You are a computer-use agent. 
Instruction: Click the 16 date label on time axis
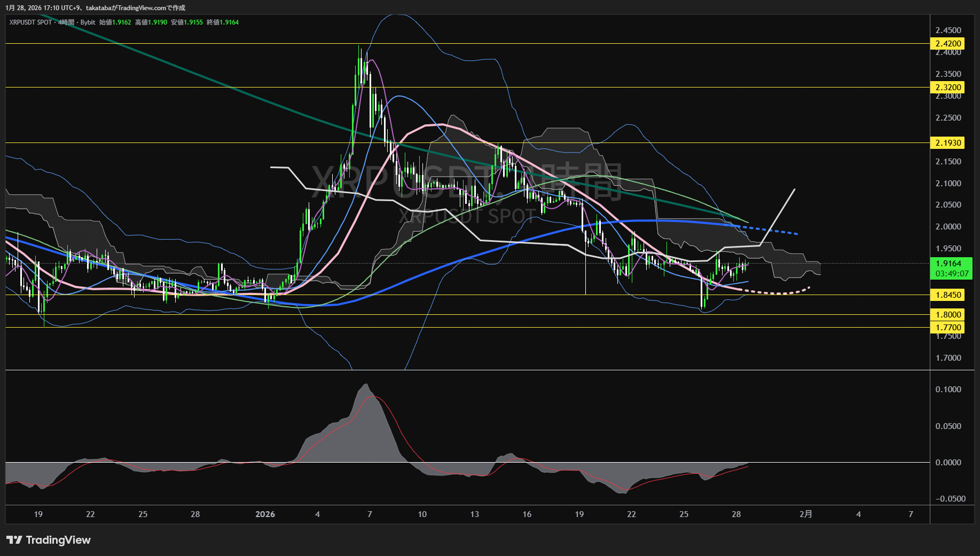[527, 514]
